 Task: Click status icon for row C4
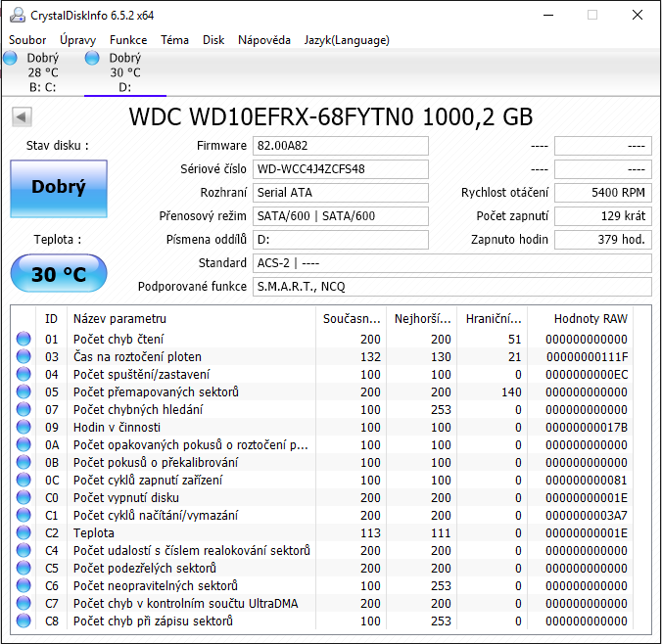[x=24, y=550]
